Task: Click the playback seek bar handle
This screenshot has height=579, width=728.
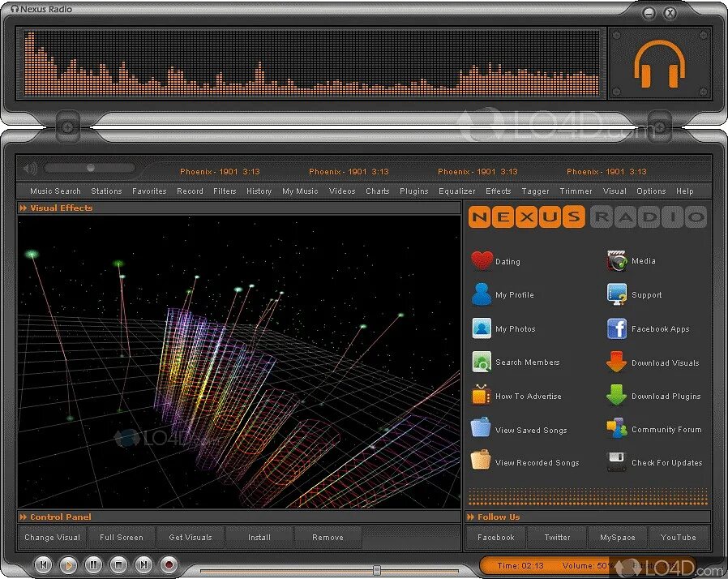Action: [377, 570]
